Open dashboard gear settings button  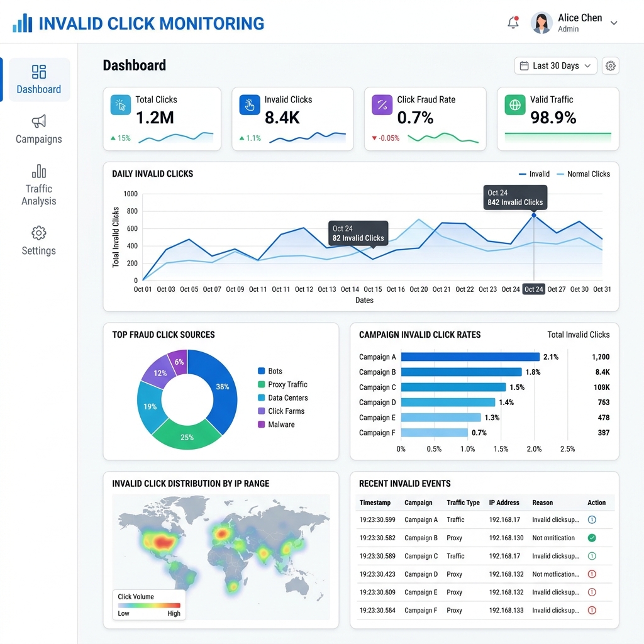click(610, 65)
